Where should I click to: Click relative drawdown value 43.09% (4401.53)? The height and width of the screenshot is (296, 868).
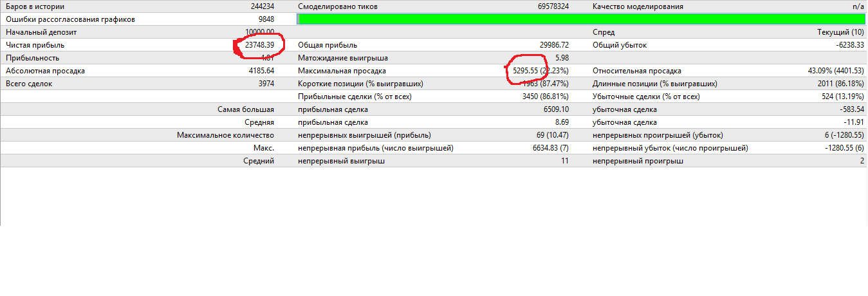tap(836, 71)
